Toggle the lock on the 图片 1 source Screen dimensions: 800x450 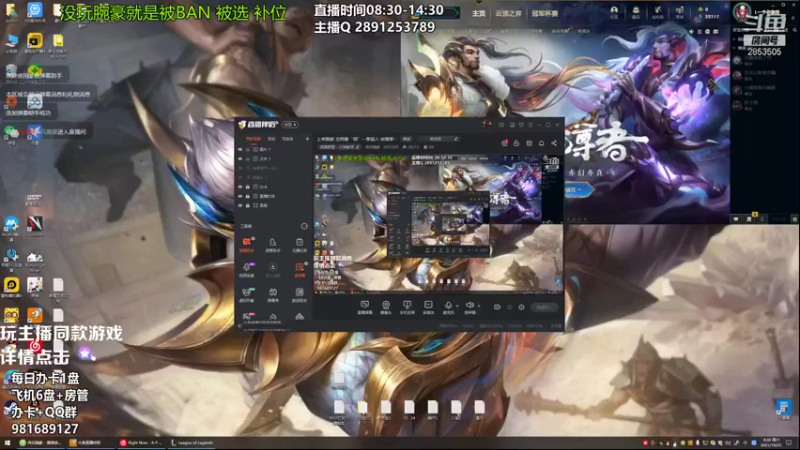pyautogui.click(x=248, y=150)
